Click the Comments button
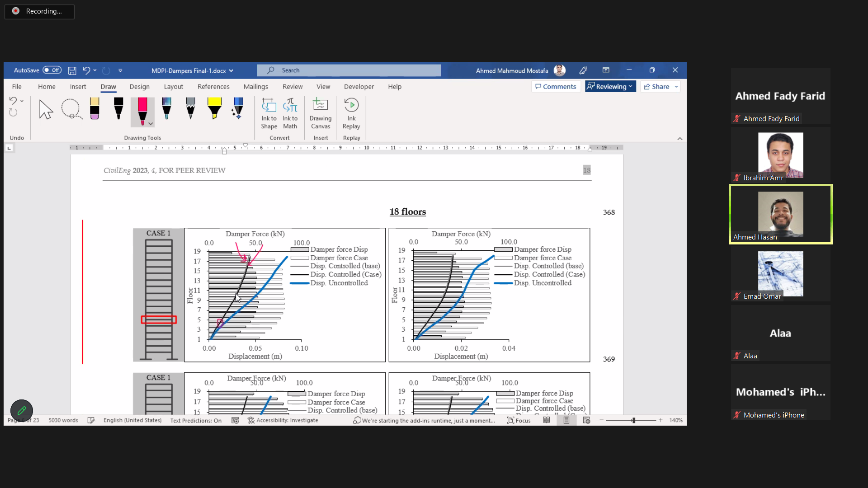This screenshot has width=868, height=488. click(x=556, y=87)
